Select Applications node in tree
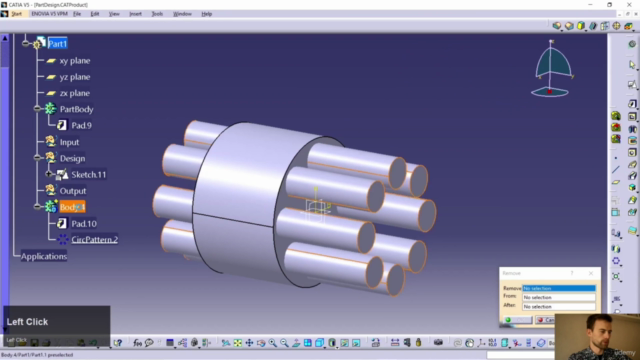640x360 pixels. (x=44, y=256)
